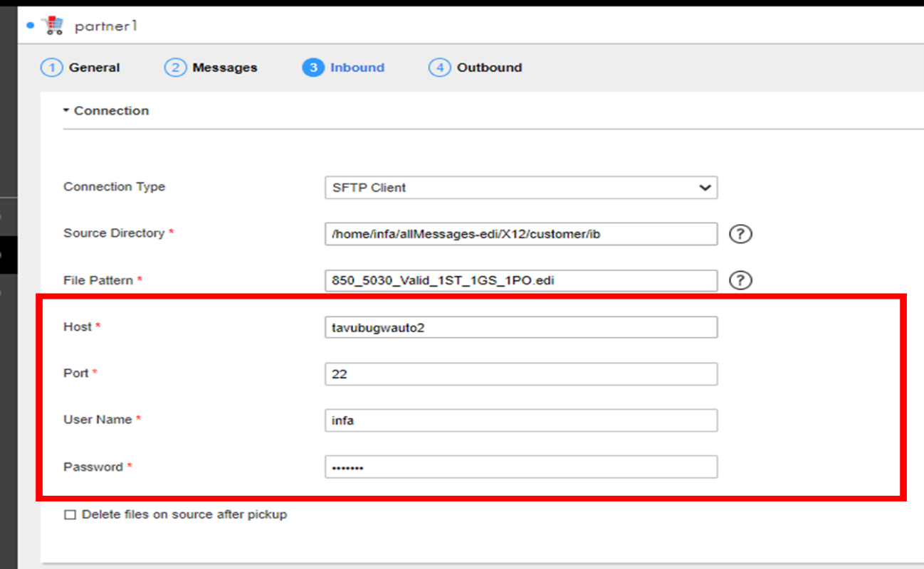This screenshot has width=924, height=569.
Task: Enable Delete files on source after pickup
Action: pyautogui.click(x=70, y=515)
